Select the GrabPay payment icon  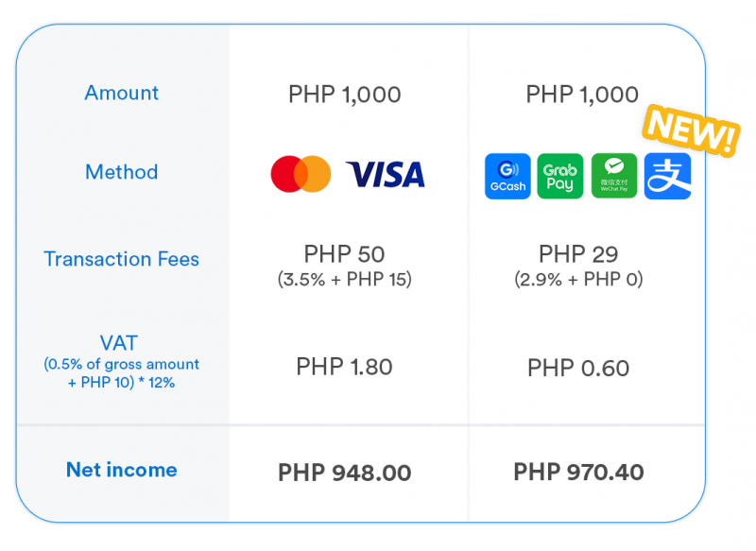click(560, 176)
